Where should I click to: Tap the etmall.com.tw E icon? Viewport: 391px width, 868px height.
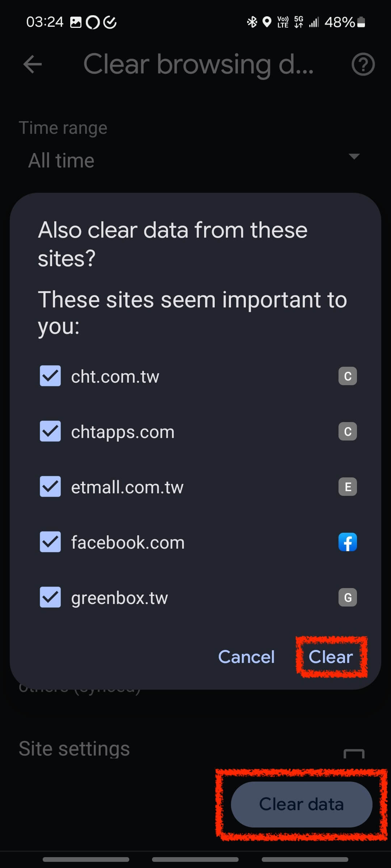348,487
